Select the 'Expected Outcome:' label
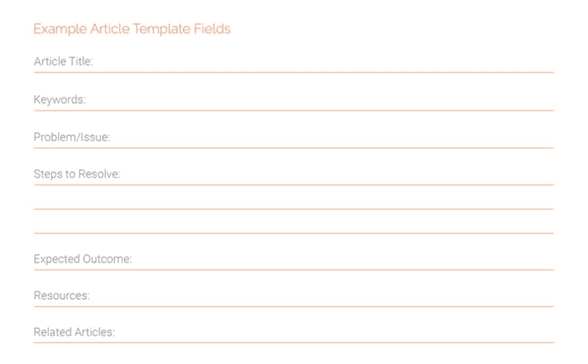Image resolution: width=588 pixels, height=364 pixels. click(x=83, y=260)
